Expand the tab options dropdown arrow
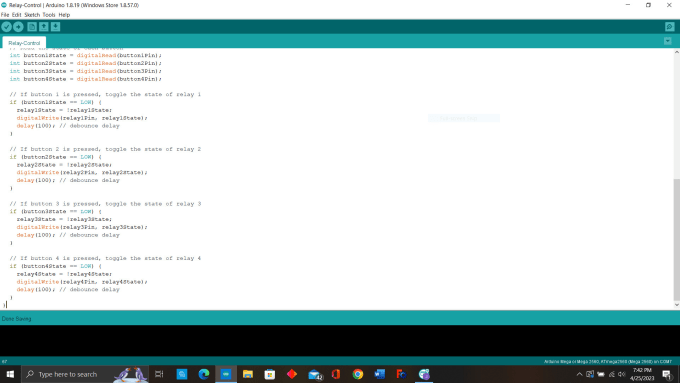Viewport: 680px width, 383px height. 667,41
